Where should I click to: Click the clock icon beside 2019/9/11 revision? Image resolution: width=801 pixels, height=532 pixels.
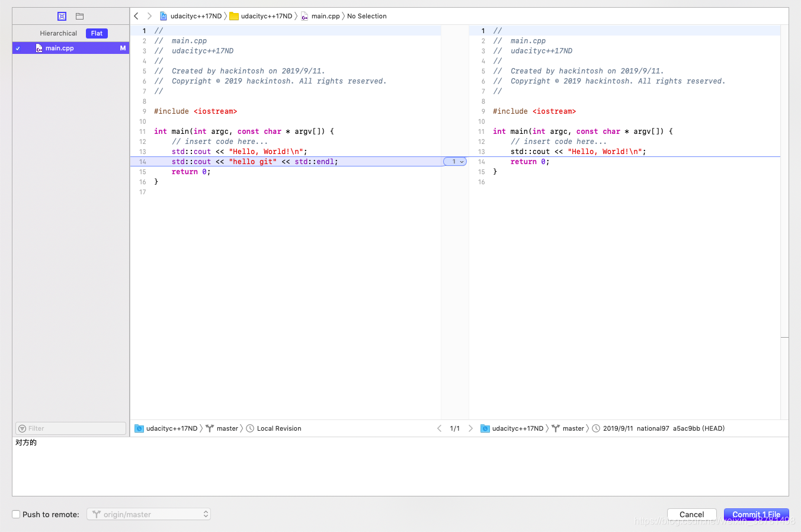(x=596, y=428)
